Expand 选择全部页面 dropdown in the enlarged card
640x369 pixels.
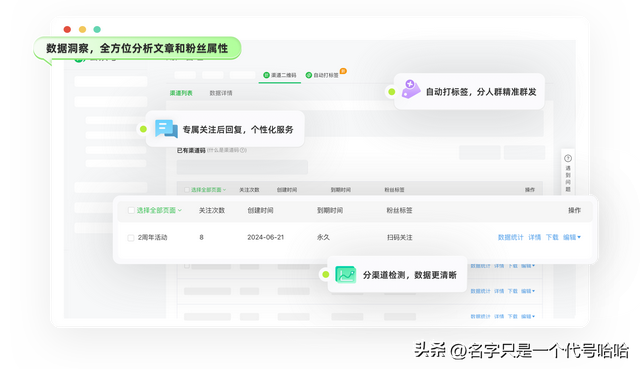[159, 211]
